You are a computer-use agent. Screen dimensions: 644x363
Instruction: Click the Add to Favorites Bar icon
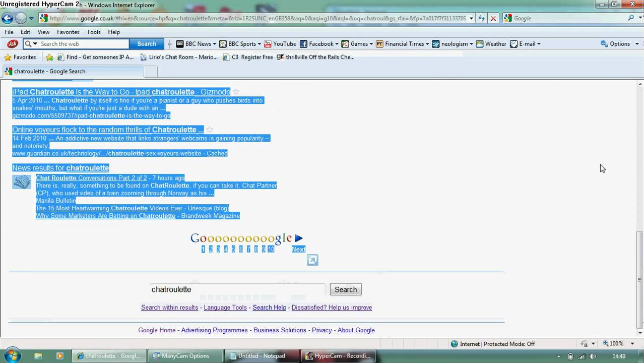coord(49,57)
